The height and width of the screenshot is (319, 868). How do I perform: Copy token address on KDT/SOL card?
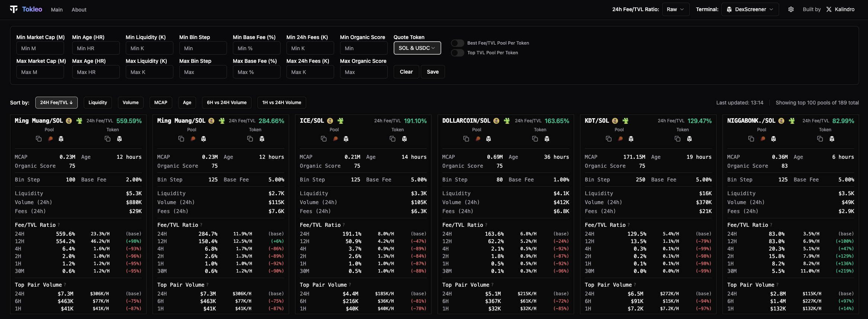678,139
